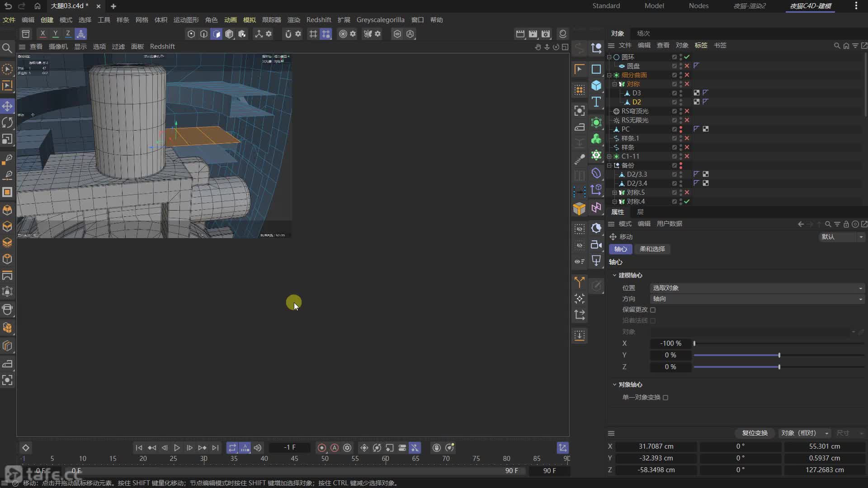Click the Play forward button
This screenshot has height=488, width=868.
pos(177,448)
